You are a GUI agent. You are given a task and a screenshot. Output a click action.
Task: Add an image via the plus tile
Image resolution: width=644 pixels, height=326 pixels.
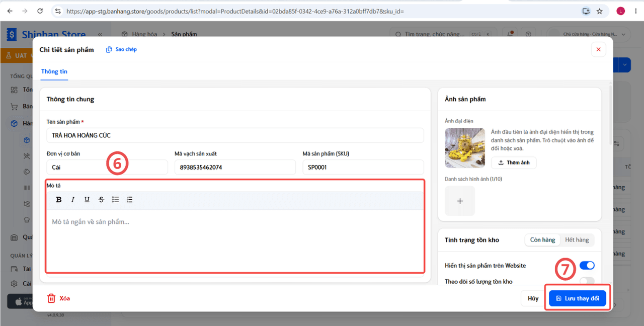tap(460, 201)
